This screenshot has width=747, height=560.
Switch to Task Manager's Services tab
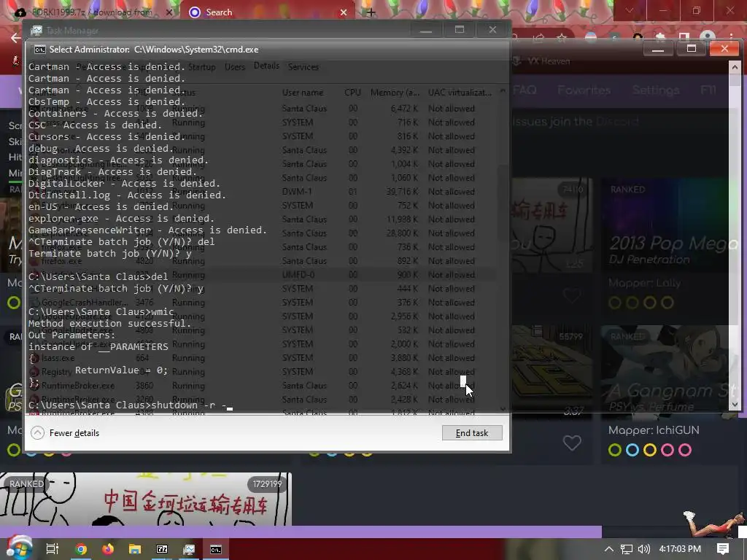(x=303, y=67)
